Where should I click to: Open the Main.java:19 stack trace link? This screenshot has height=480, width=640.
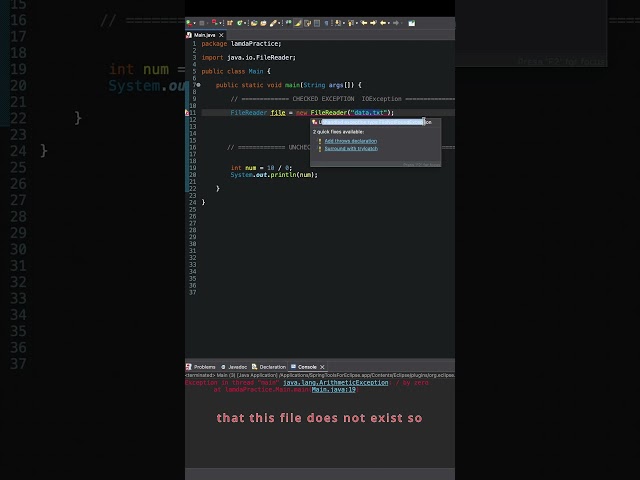point(333,390)
